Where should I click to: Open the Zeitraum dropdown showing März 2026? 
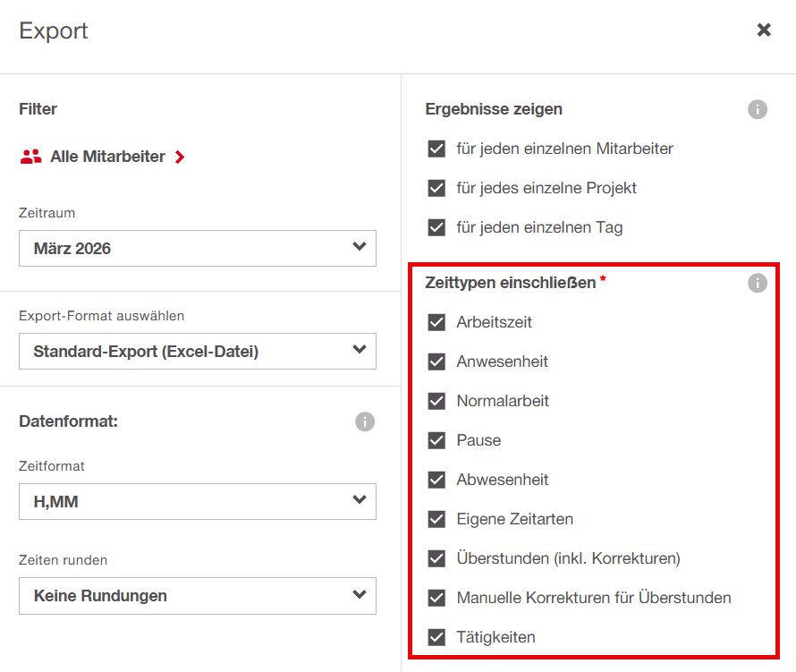[197, 248]
